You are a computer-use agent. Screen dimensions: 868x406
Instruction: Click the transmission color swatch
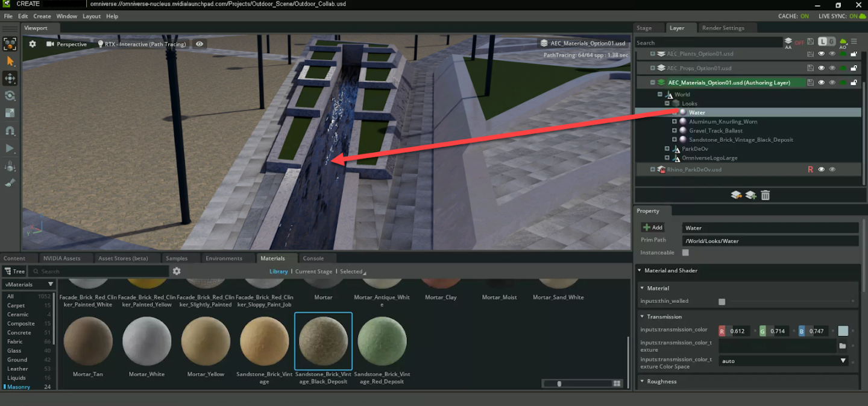point(843,331)
